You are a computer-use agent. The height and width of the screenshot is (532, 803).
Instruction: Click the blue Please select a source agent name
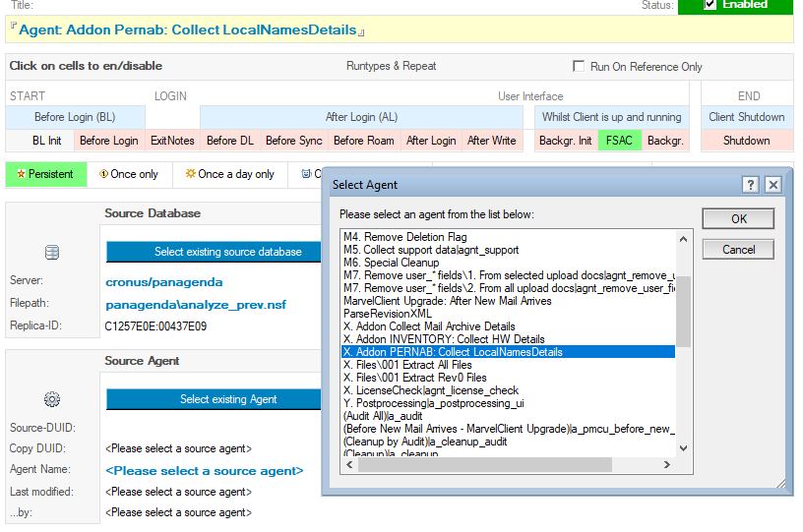click(205, 471)
